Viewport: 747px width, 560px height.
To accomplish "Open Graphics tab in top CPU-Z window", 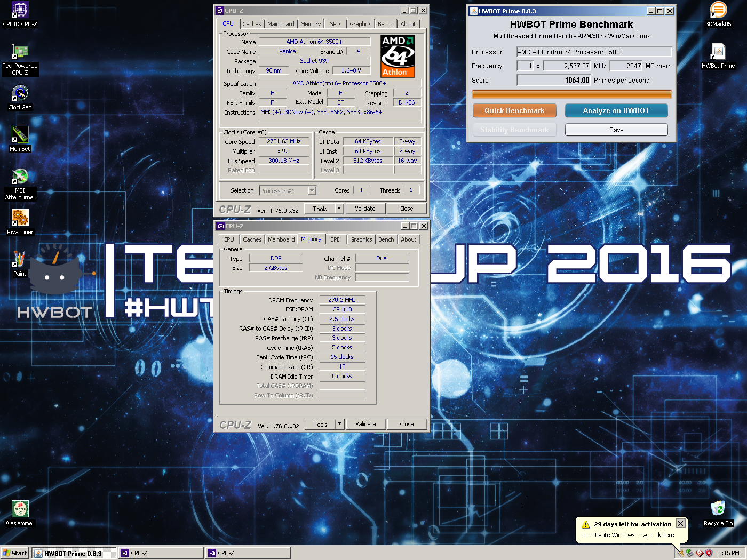I will (361, 24).
